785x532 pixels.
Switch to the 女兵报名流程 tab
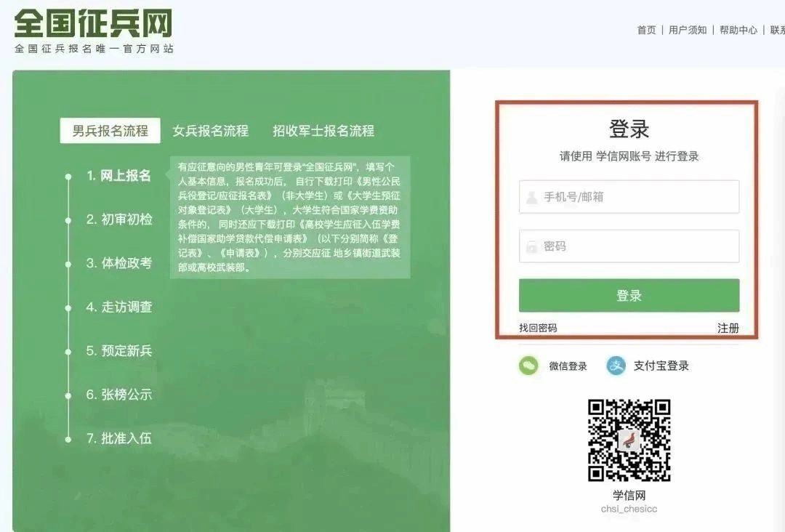(210, 131)
